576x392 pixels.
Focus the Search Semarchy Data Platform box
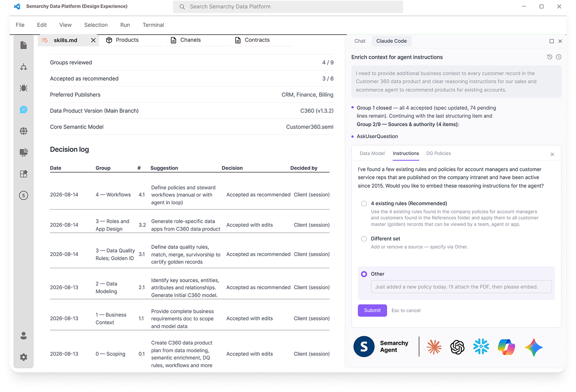click(x=288, y=7)
